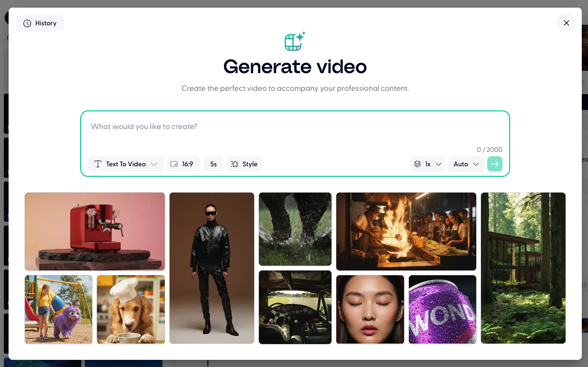The image size is (588, 367).
Task: Open the 1x variations count dropdown
Action: click(x=428, y=164)
